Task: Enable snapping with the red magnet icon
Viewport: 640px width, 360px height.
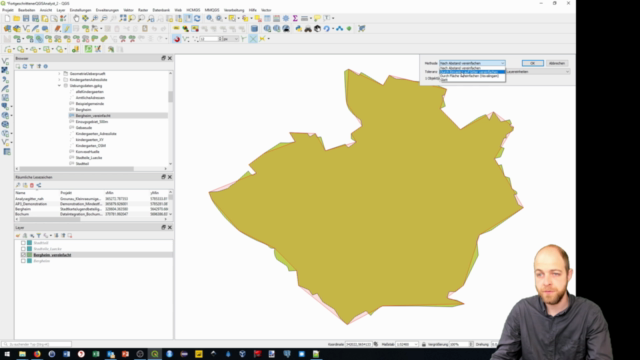Action: pyautogui.click(x=177, y=39)
